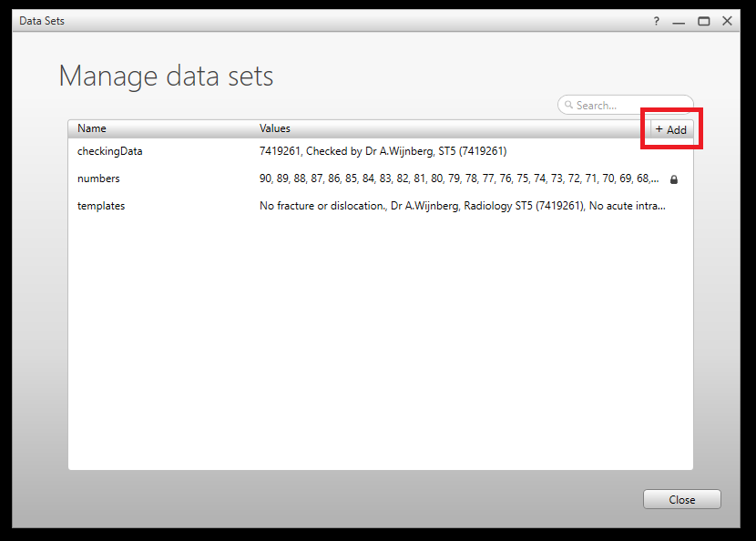The image size is (756, 541).
Task: Click the checkingData values text
Action: tap(383, 151)
